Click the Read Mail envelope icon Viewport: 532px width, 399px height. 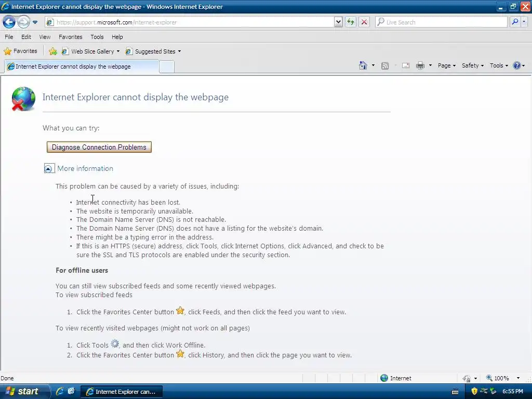(406, 66)
